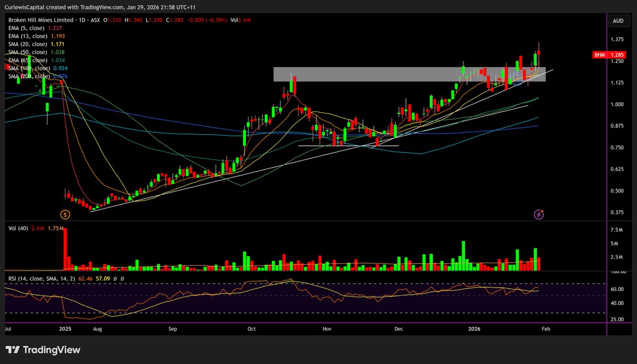Click the 0.500 price axis label
Viewport: 637px width, 364px height.
[x=617, y=191]
